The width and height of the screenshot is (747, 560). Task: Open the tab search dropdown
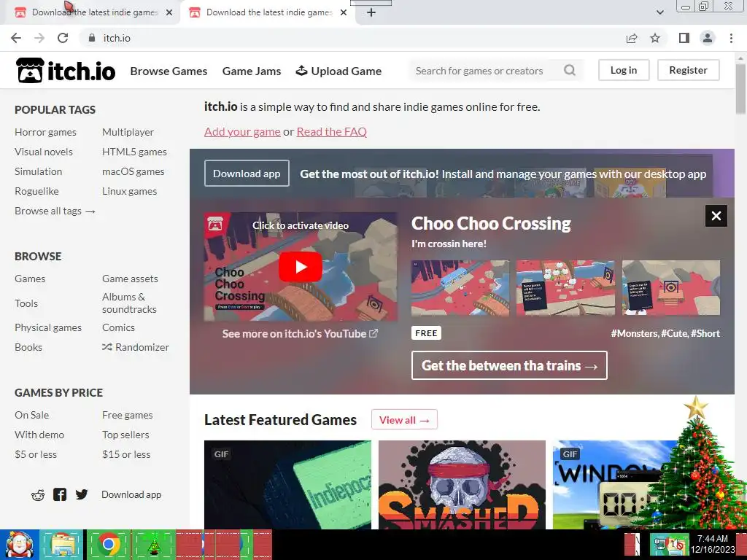659,12
